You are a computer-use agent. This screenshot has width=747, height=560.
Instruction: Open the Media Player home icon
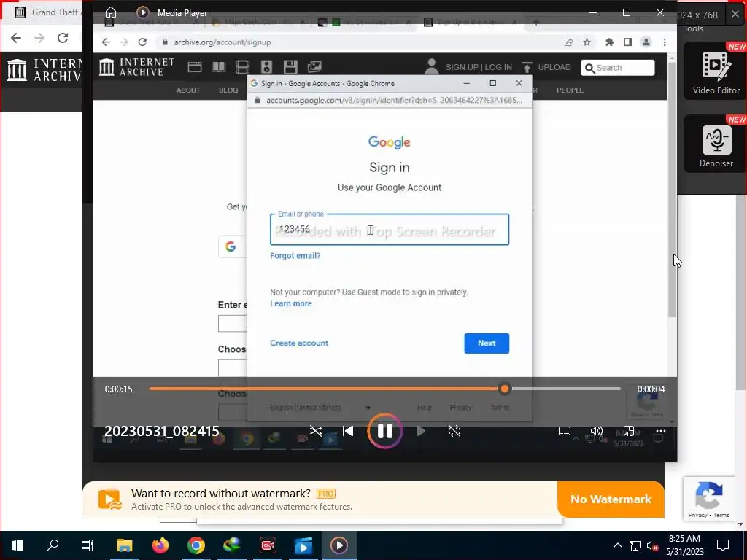click(111, 12)
